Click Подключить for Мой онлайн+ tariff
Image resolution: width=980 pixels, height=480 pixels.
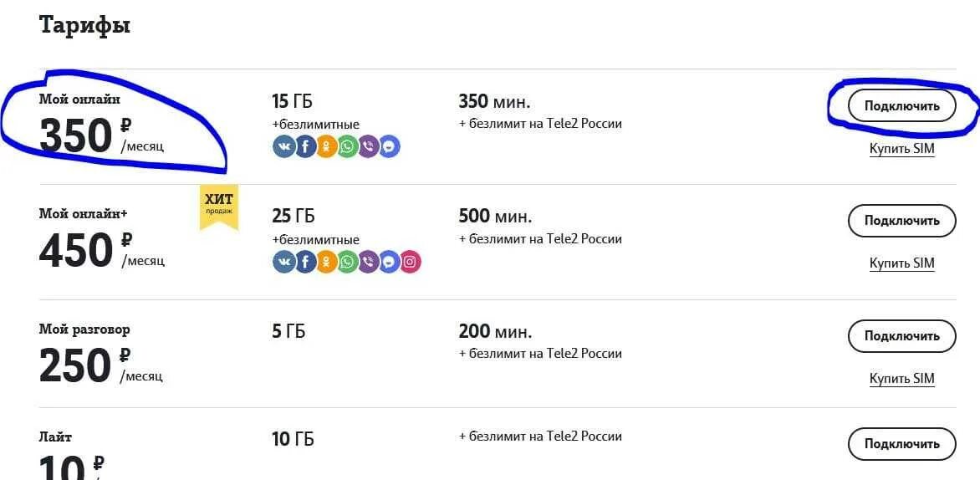pos(902,220)
